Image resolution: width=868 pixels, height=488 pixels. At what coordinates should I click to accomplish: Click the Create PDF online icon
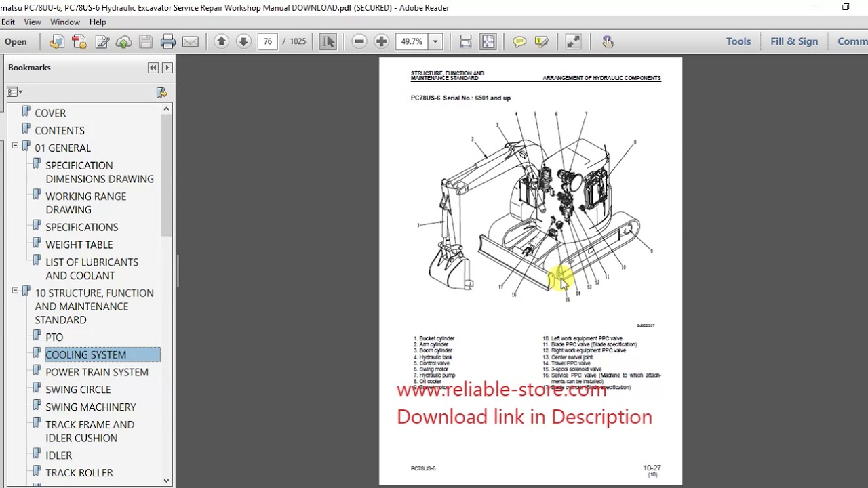(57, 41)
